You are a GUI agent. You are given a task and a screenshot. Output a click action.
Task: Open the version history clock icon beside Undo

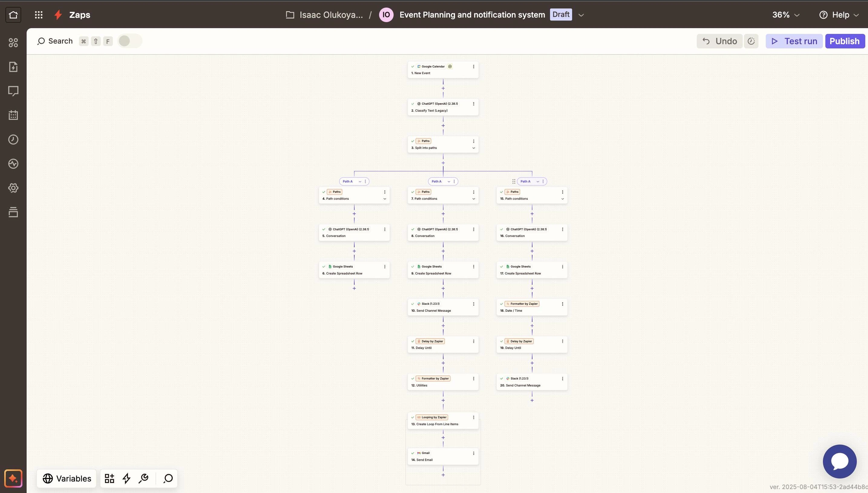[x=751, y=41]
